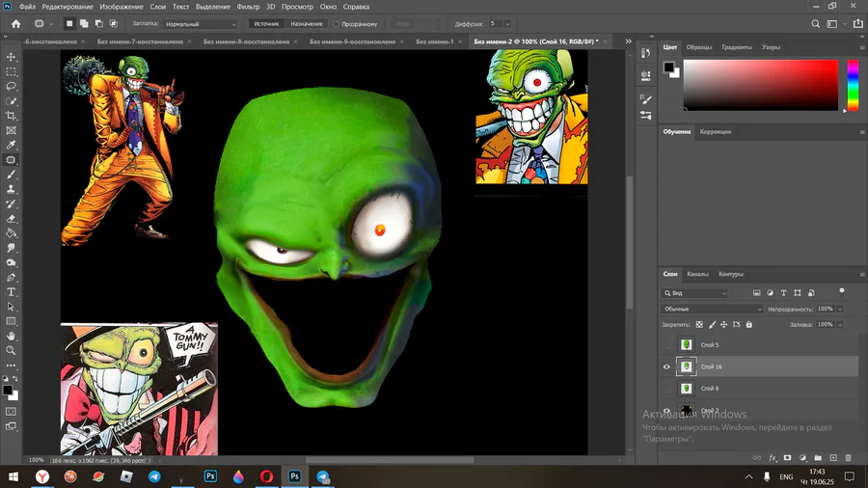Toggle layer filtering on/off switch
This screenshot has height=488, width=868.
pyautogui.click(x=842, y=291)
